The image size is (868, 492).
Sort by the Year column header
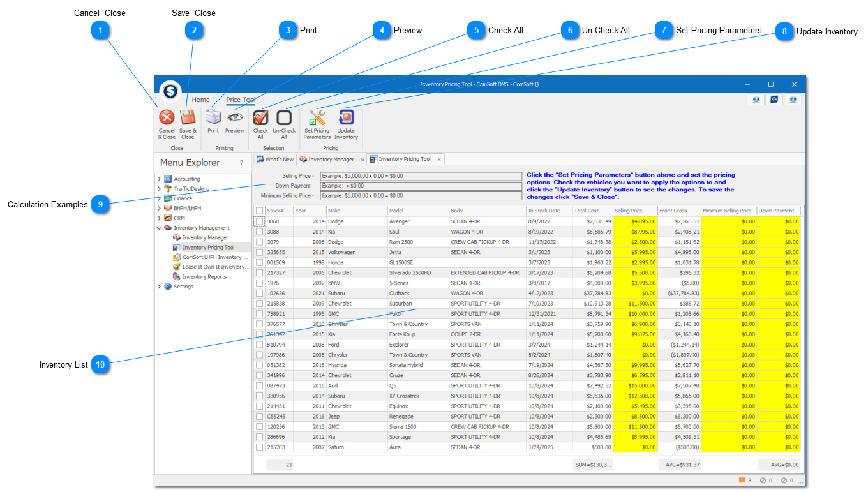[310, 211]
